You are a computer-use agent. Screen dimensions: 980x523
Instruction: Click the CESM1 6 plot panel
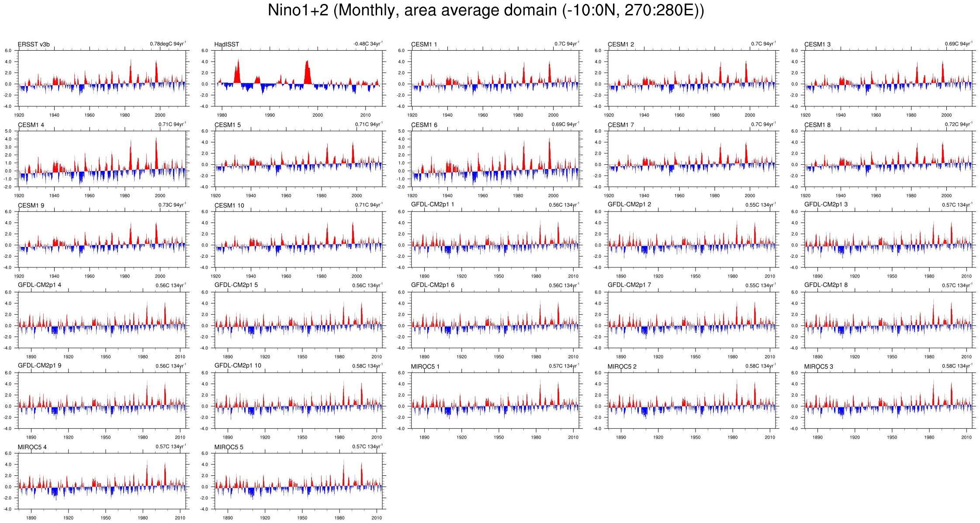click(496, 159)
